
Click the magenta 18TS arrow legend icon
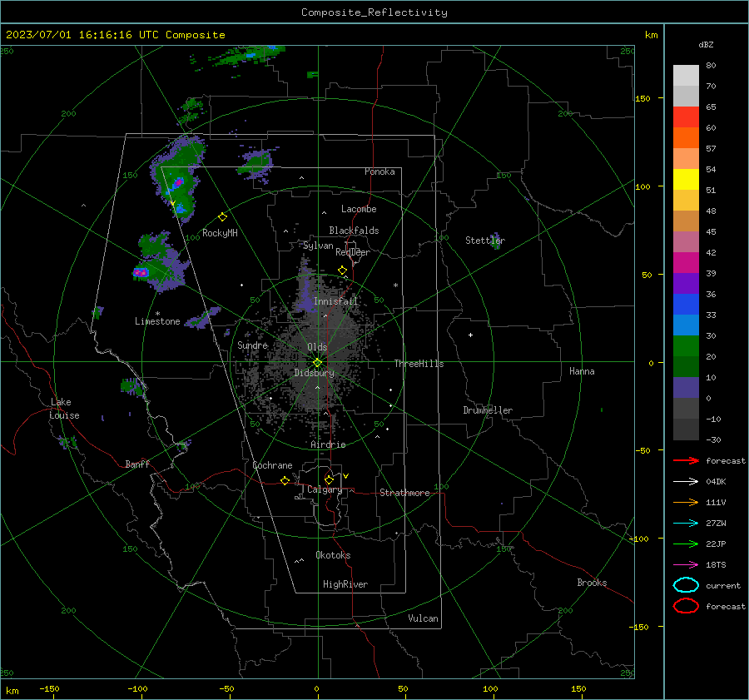click(x=686, y=564)
